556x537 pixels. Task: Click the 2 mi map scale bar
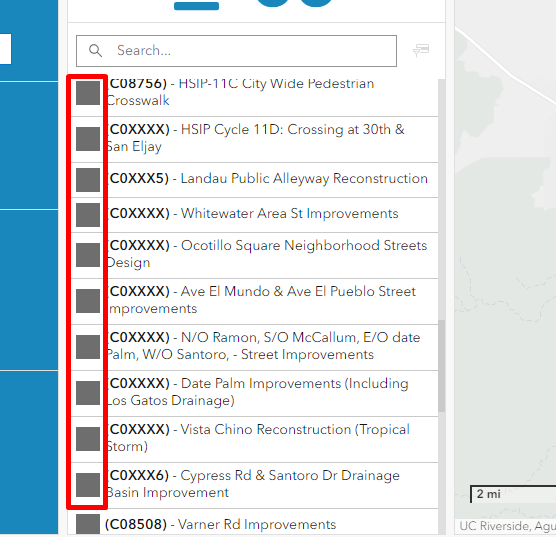513,494
